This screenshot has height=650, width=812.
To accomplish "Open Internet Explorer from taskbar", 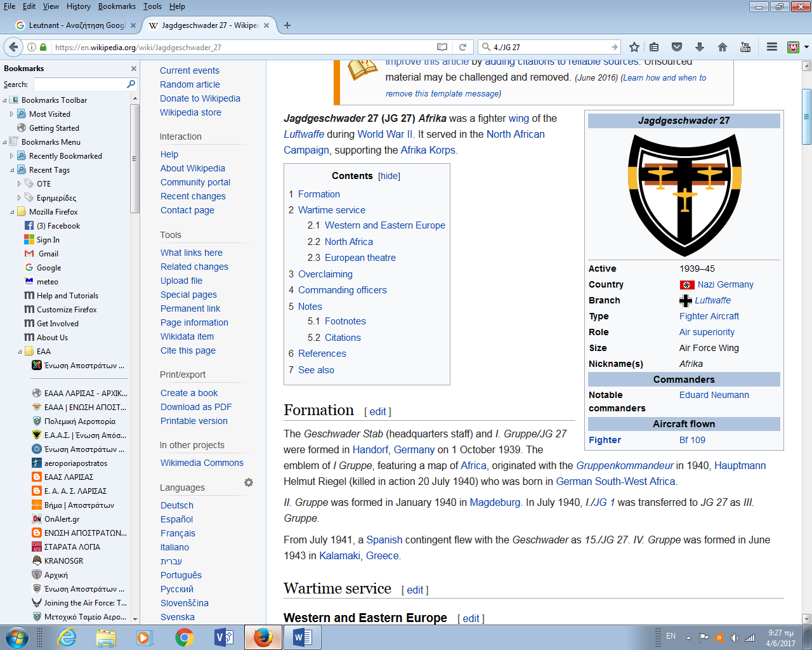I will 67,637.
